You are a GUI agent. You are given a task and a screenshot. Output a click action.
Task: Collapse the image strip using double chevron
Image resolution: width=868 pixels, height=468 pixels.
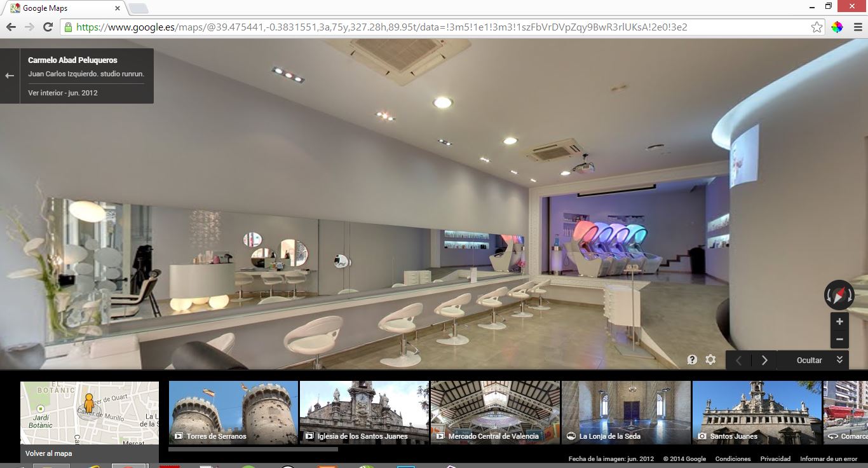point(839,360)
